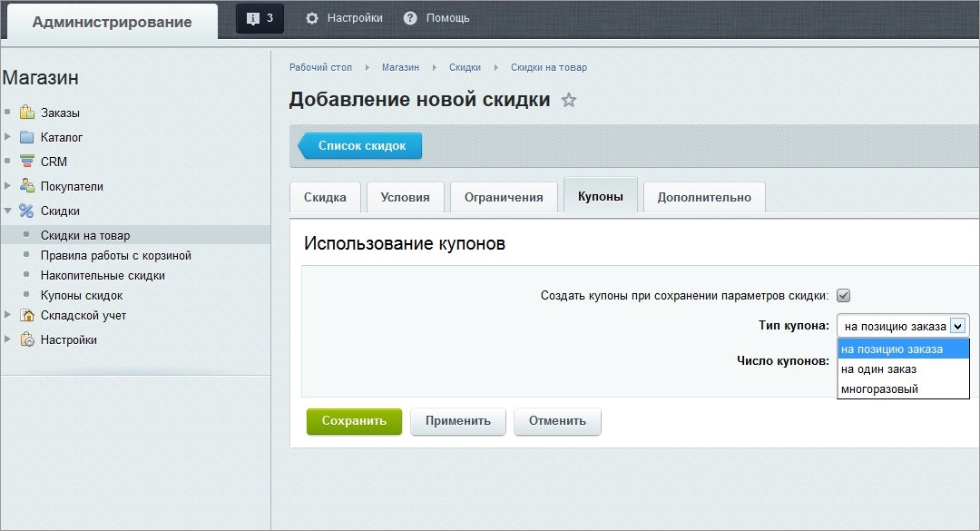
Task: Open the Администрирование main tab
Action: (x=112, y=22)
